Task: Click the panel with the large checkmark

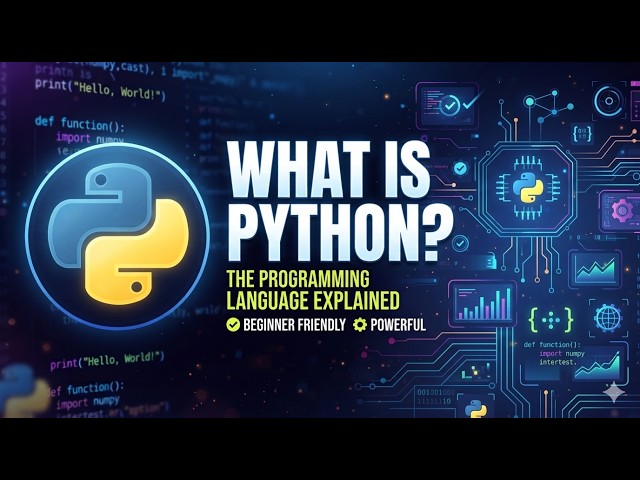Action: (x=448, y=105)
